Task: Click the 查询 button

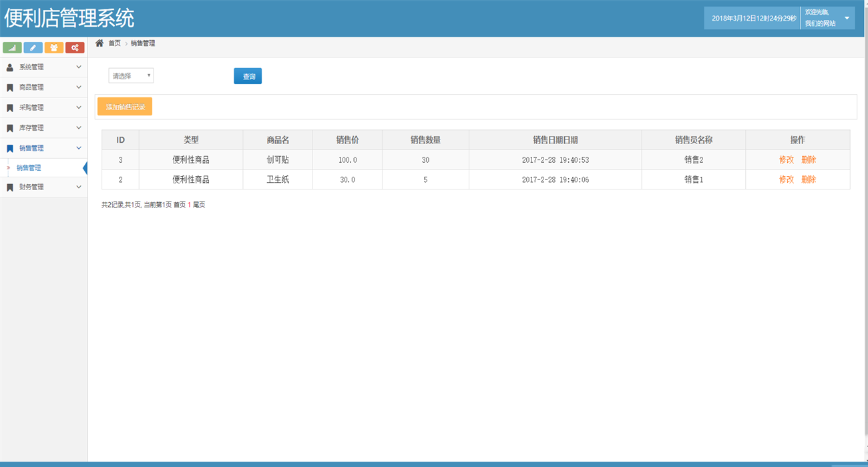Action: tap(248, 77)
